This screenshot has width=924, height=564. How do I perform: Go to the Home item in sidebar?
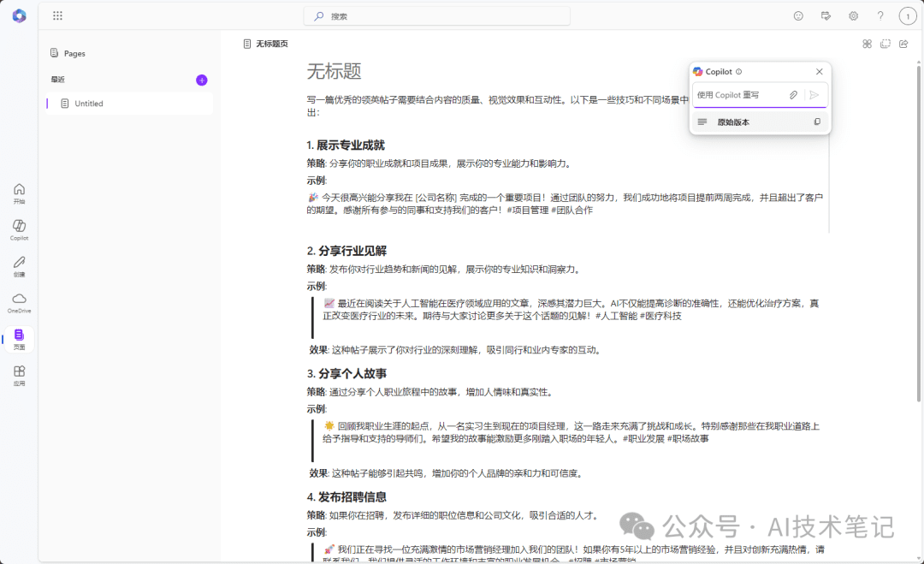(20, 193)
